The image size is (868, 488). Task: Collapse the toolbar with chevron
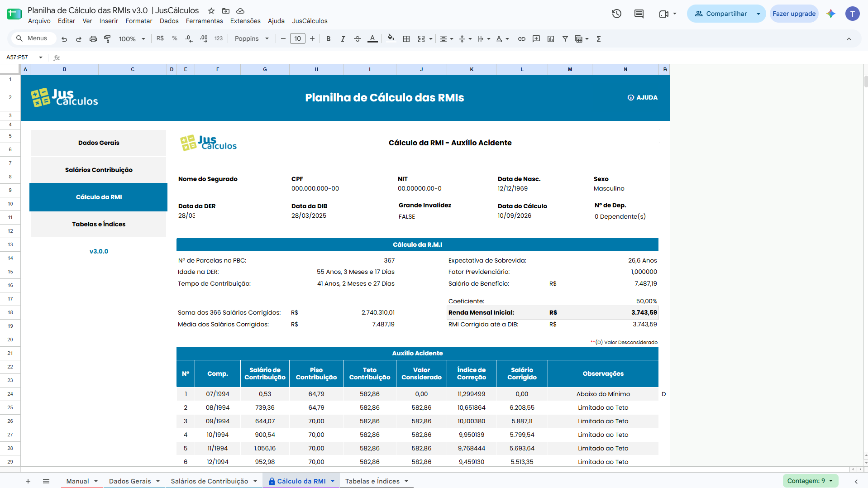coord(849,39)
